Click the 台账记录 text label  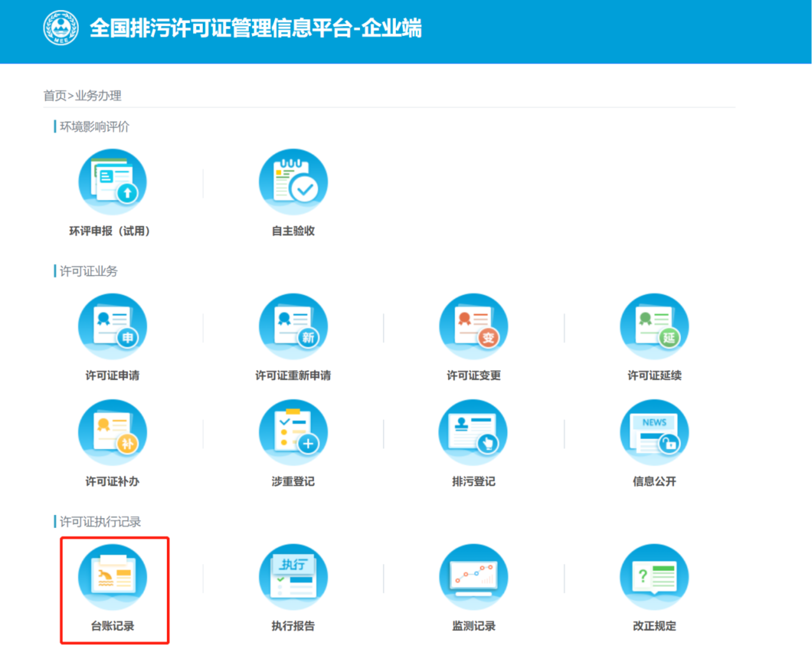click(113, 626)
